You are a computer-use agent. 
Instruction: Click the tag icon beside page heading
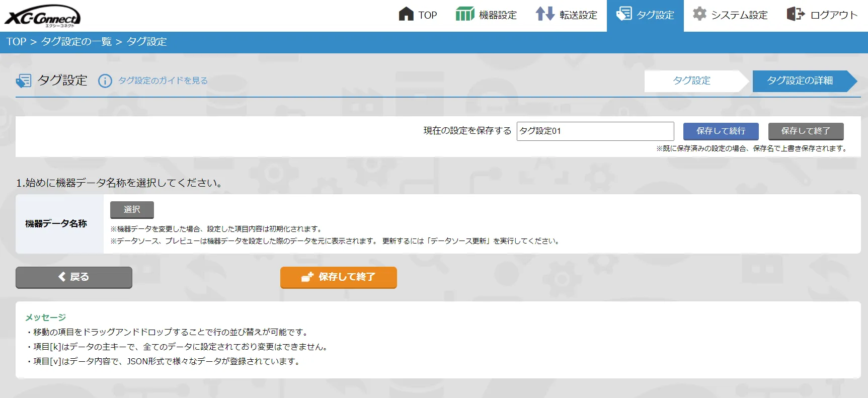(24, 81)
